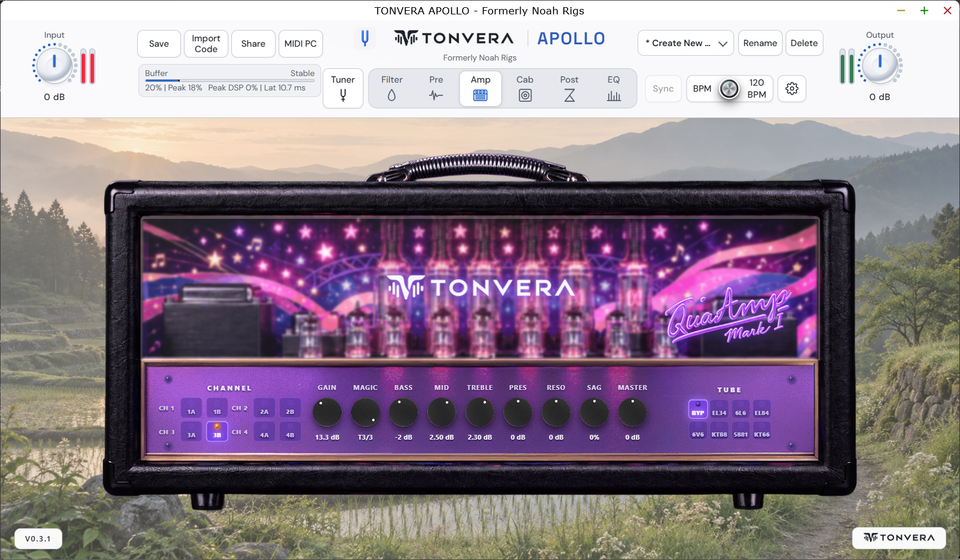Click the BASS knob on the amp

(403, 413)
